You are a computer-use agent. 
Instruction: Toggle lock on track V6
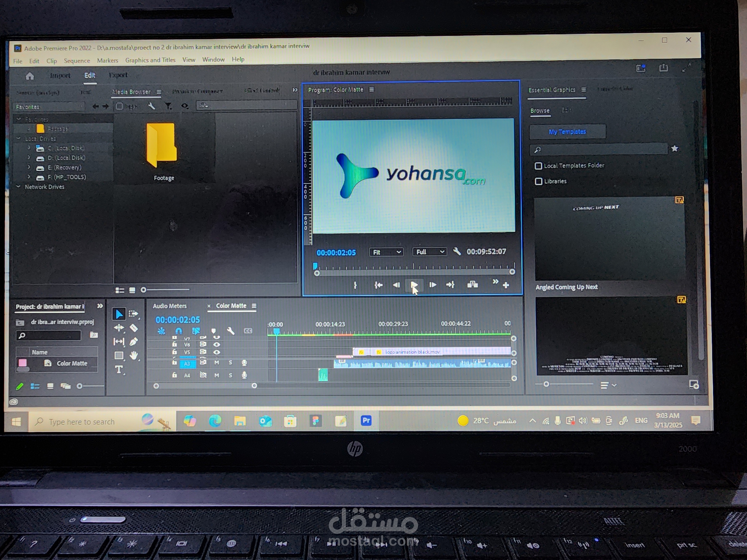pos(175,344)
